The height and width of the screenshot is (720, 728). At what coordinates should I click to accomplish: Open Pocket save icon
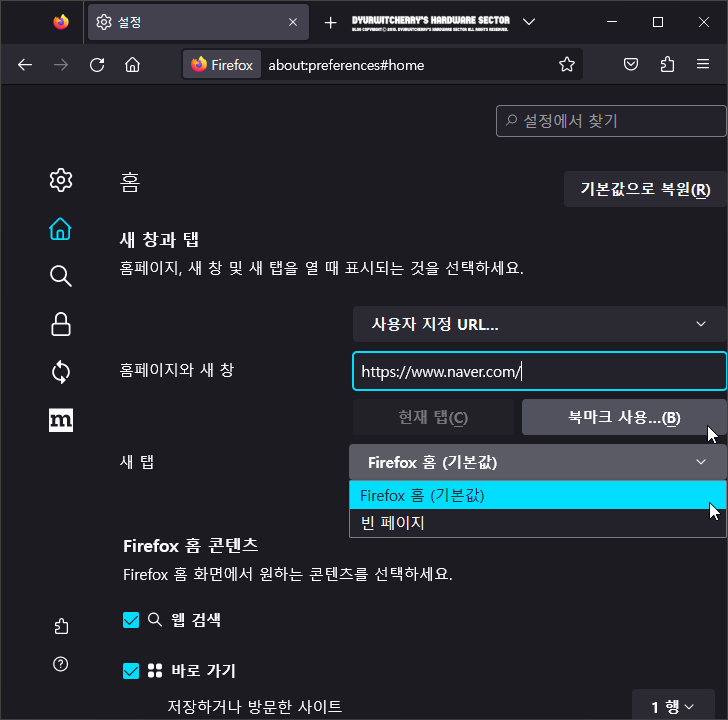(630, 64)
